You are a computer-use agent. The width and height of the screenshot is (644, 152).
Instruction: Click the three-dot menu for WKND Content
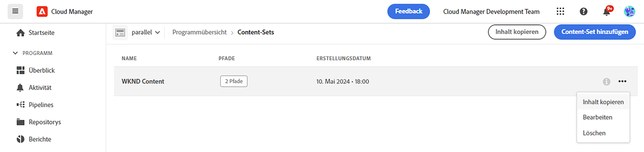(x=622, y=81)
